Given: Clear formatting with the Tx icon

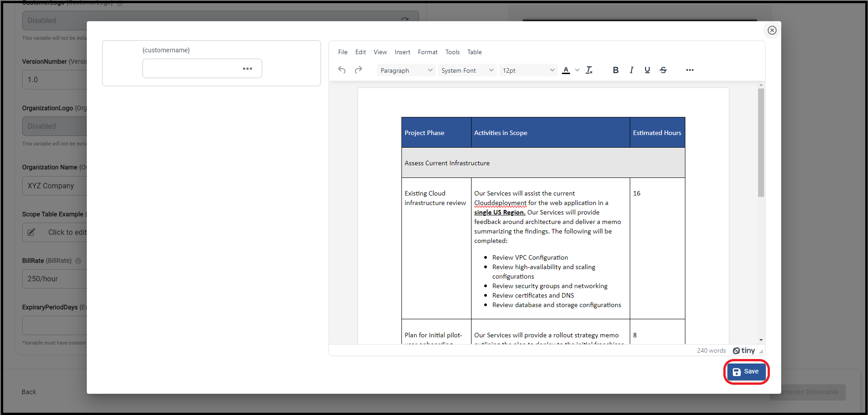Looking at the screenshot, I should (x=589, y=70).
